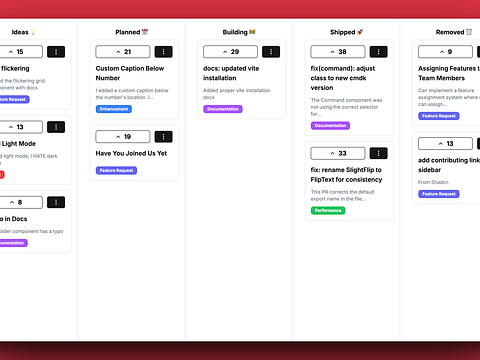Click Documentation tag on vite installation card

pyautogui.click(x=223, y=109)
